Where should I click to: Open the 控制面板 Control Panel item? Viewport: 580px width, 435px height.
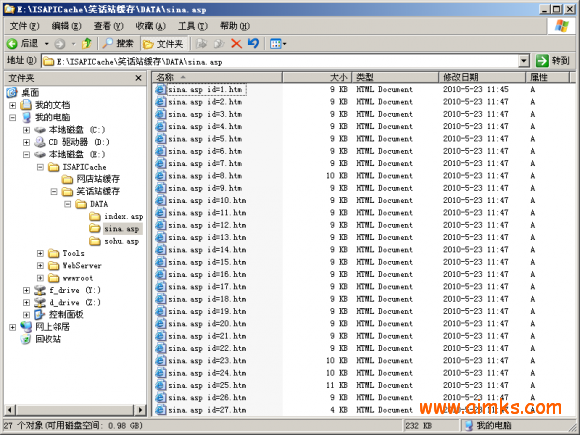pos(66,314)
